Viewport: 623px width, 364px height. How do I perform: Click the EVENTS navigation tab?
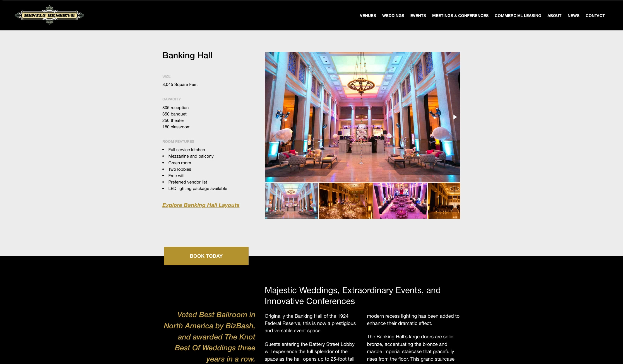[x=418, y=16]
